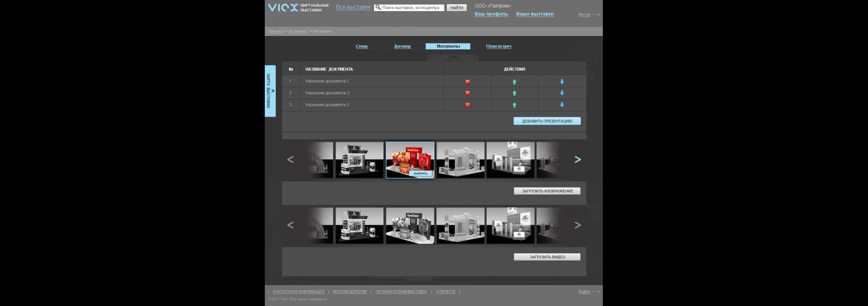This screenshot has height=306, width=868.
Task: Expand the Карта выставки side panel
Action: coord(270,91)
